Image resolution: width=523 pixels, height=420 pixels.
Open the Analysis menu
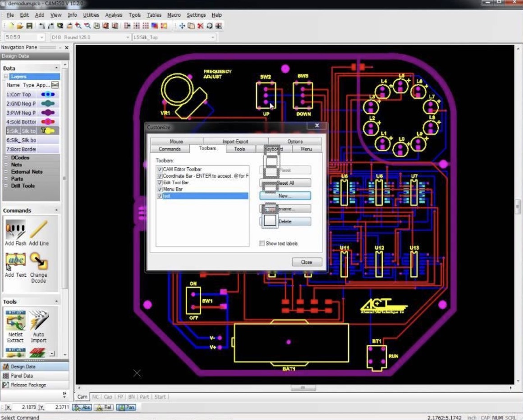(x=114, y=15)
